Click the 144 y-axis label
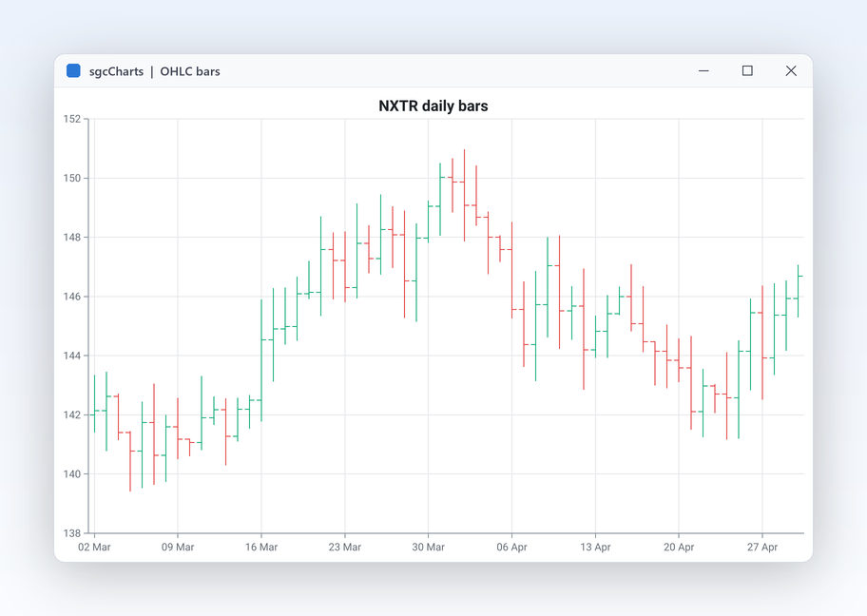 [72, 356]
